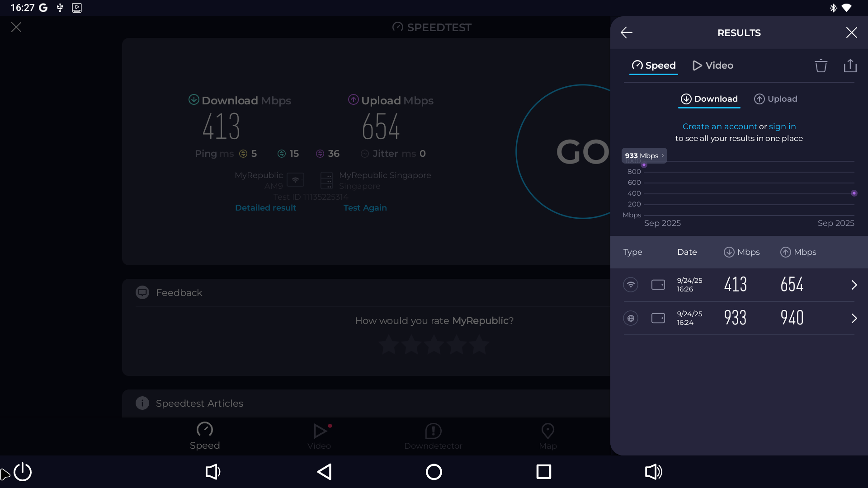Viewport: 868px width, 488px height.
Task: Open recent apps with the square button
Action: pos(543,472)
